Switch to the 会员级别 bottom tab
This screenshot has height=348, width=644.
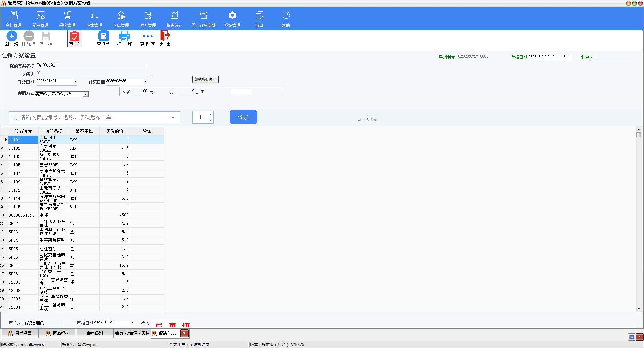(x=95, y=333)
